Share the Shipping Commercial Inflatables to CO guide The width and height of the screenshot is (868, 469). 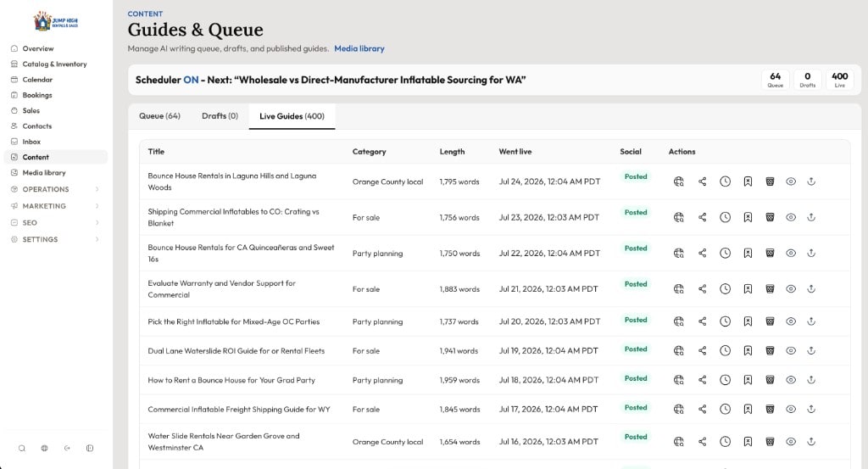coord(702,218)
